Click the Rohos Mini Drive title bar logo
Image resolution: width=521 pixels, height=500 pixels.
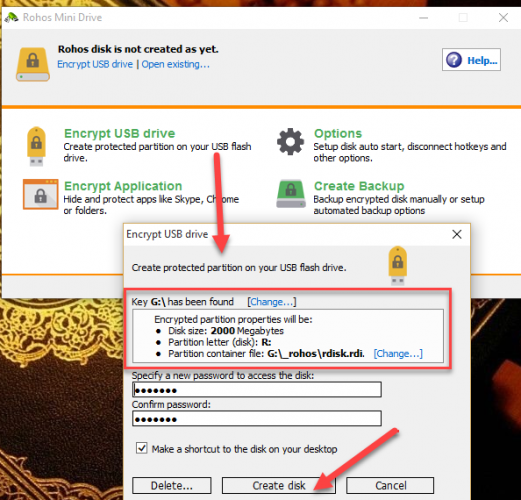(x=11, y=17)
